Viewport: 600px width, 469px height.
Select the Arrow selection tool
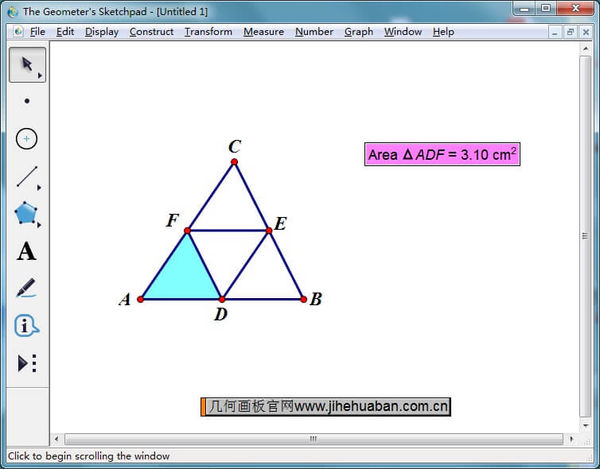27,65
